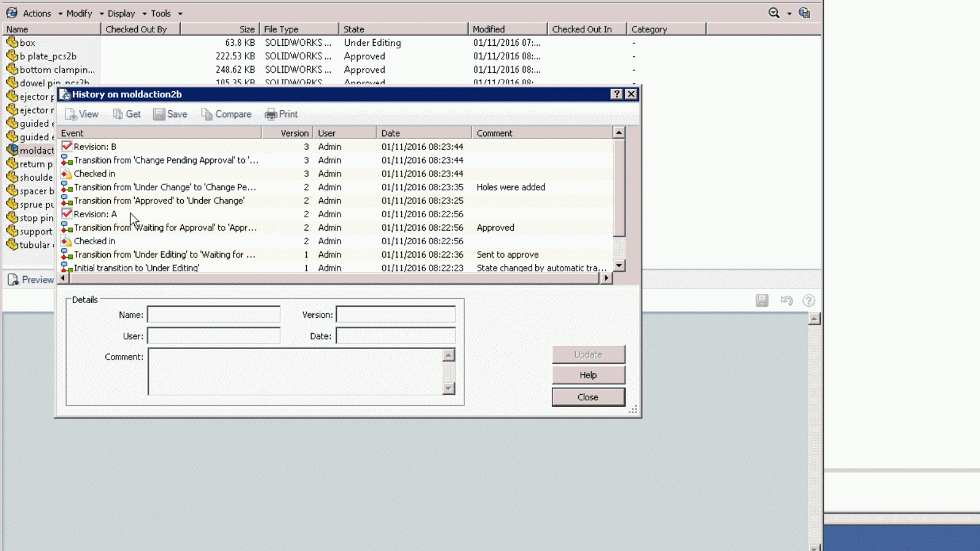Viewport: 980px width, 551px height.
Task: Click the globe icon in the top-right toolbar
Action: pyautogui.click(x=804, y=12)
